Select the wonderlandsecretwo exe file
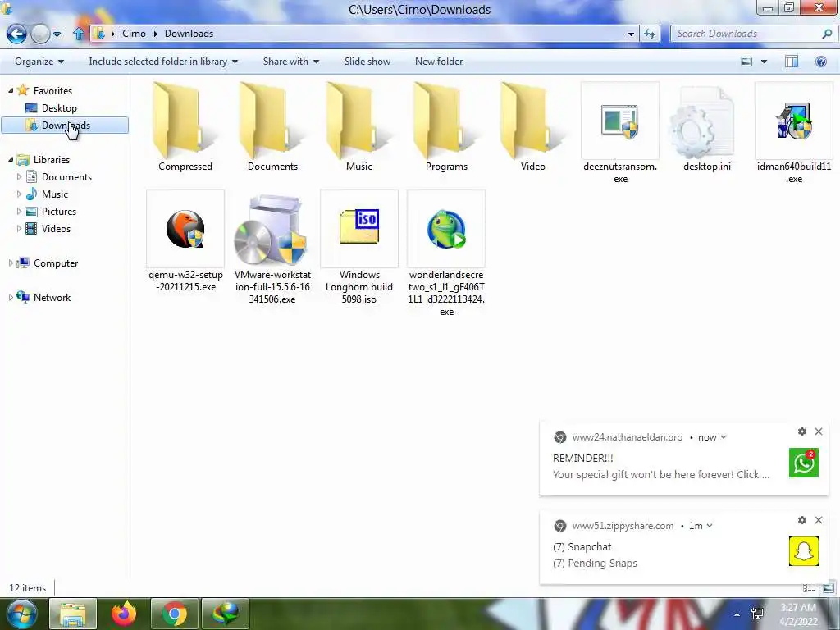Viewport: 840px width, 630px height. pyautogui.click(x=446, y=253)
